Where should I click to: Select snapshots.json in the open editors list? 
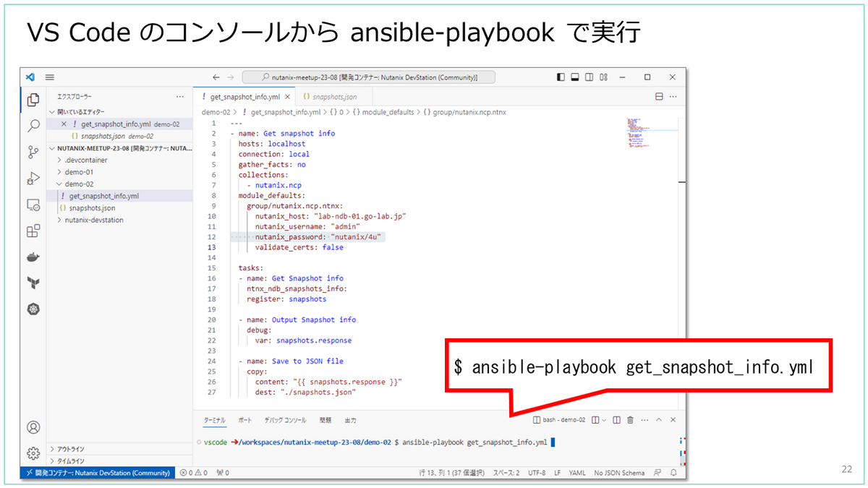tap(119, 136)
